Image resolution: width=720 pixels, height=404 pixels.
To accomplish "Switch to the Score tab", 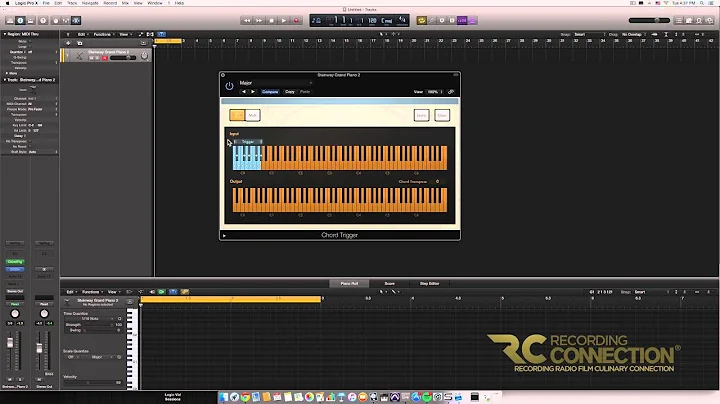I will (389, 284).
